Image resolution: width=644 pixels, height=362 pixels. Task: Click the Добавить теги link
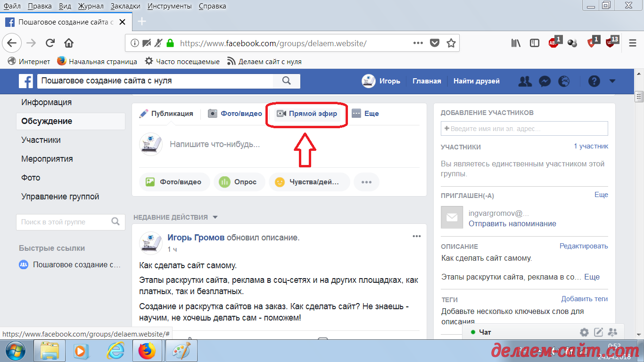pos(584,299)
